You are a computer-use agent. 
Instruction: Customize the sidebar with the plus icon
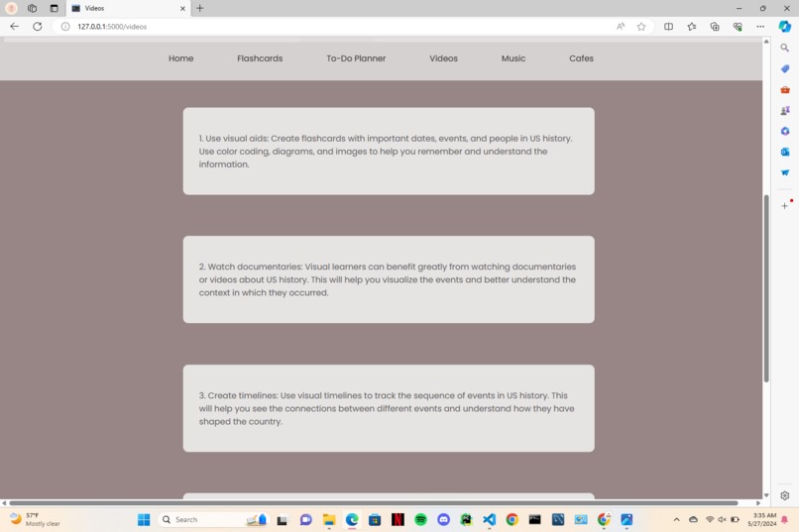click(x=785, y=206)
